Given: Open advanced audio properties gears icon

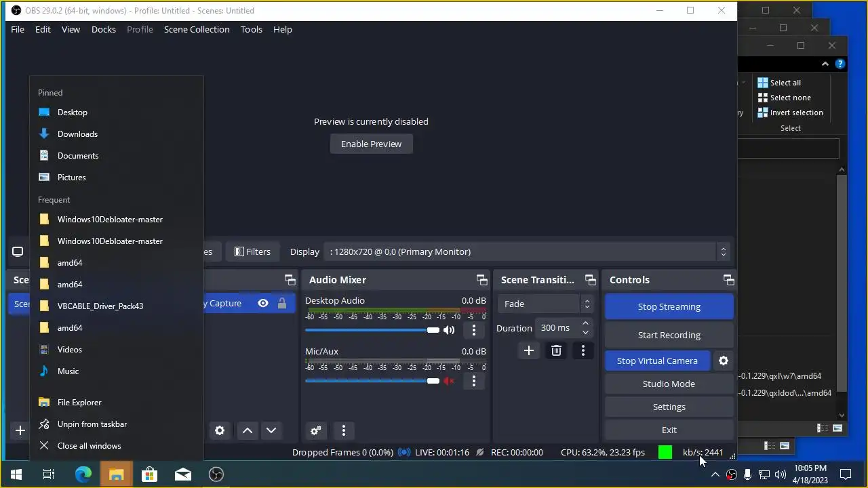Looking at the screenshot, I should [x=316, y=430].
